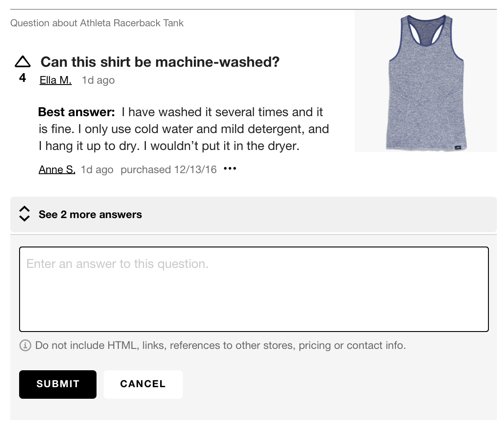Click the info icon below the answer box
Screen dimensions: 504x429
(x=25, y=345)
